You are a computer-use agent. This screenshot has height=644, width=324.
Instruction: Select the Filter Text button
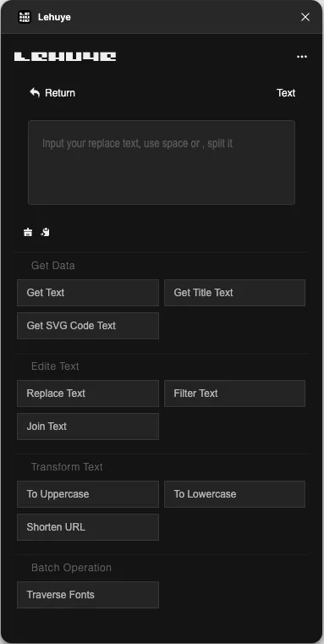click(x=234, y=394)
